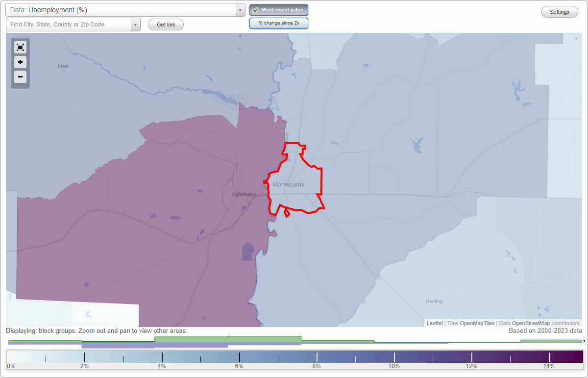Viewport: 588px width, 378px height.
Task: Click the 6% mark on the color scale
Action: pos(239,357)
